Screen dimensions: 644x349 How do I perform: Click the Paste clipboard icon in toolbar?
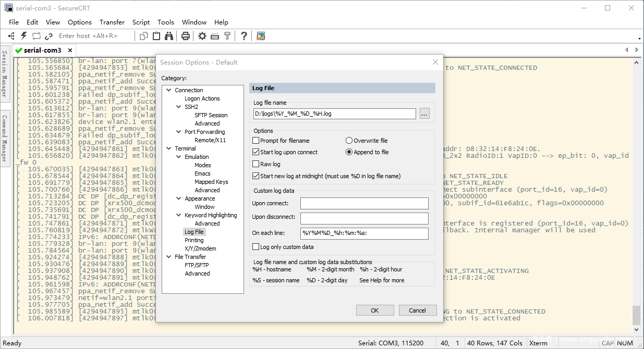point(156,36)
